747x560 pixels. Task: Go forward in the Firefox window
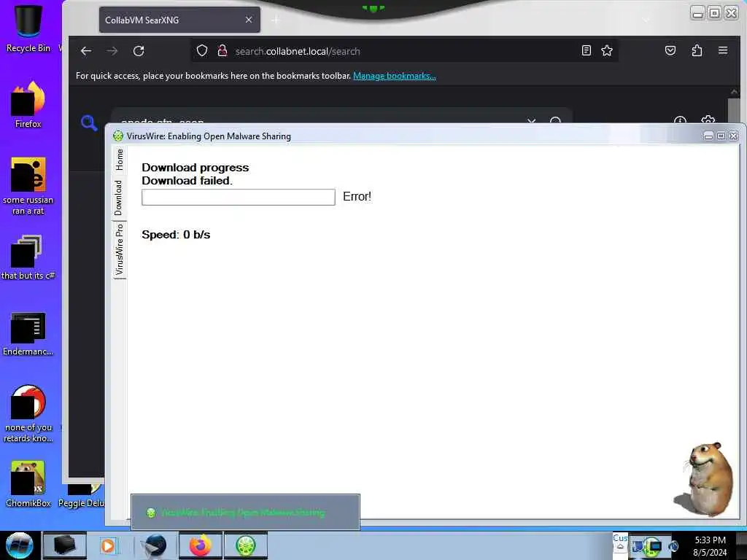click(x=112, y=51)
